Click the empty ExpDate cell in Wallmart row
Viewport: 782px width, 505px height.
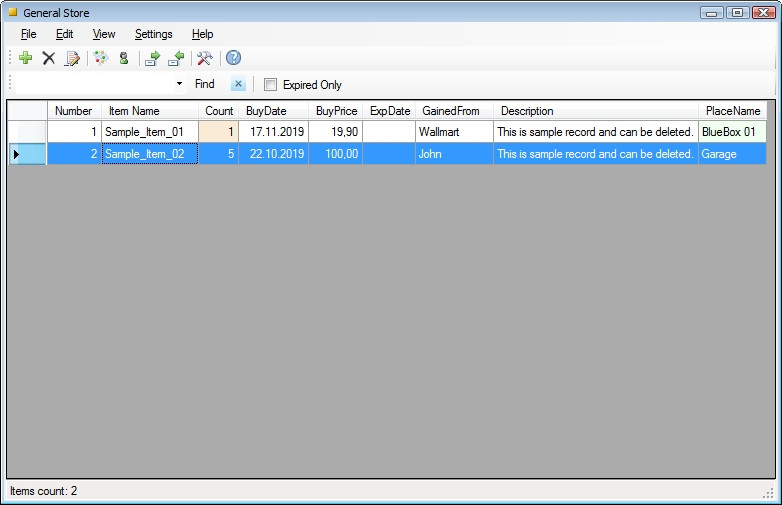(389, 132)
